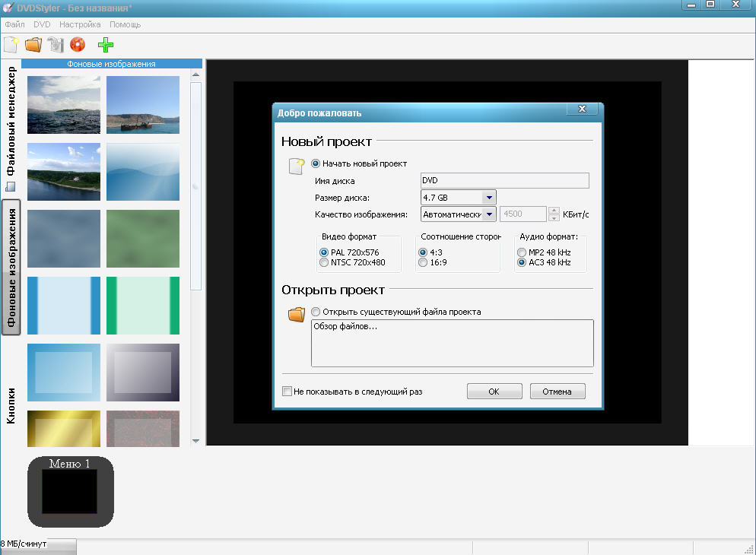Click the Save project toolbar icon
Viewport: 756px width, 555px height.
click(x=56, y=45)
